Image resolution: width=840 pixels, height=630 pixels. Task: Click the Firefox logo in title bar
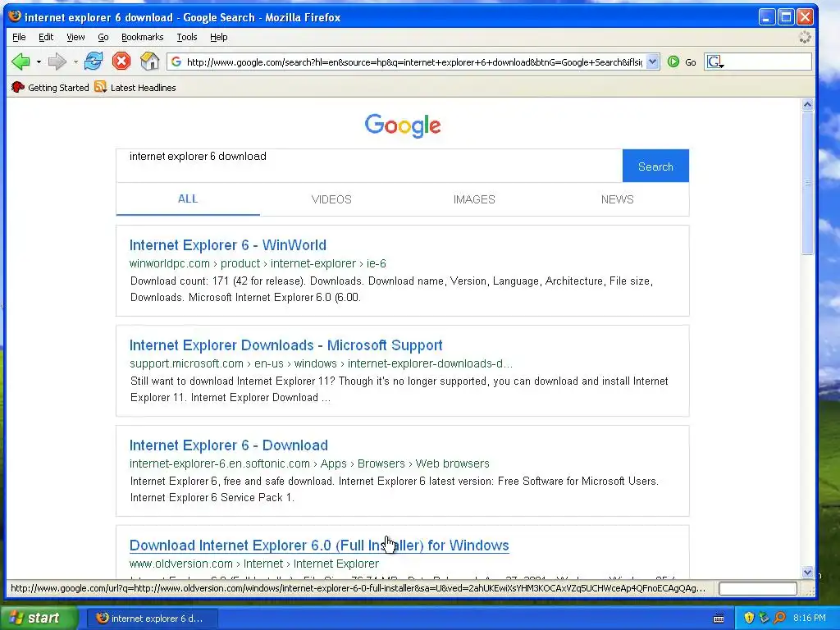pos(15,16)
